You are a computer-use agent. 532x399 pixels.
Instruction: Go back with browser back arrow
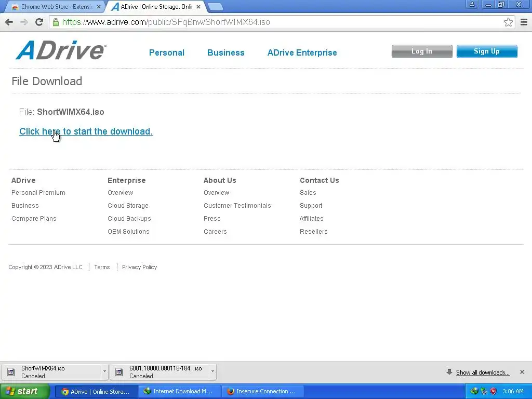click(9, 22)
